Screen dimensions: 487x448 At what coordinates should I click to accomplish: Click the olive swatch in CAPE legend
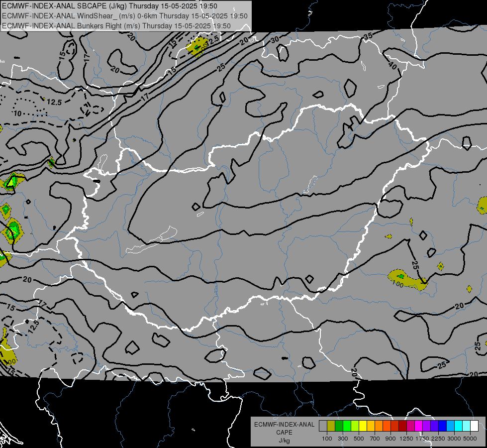point(331,426)
